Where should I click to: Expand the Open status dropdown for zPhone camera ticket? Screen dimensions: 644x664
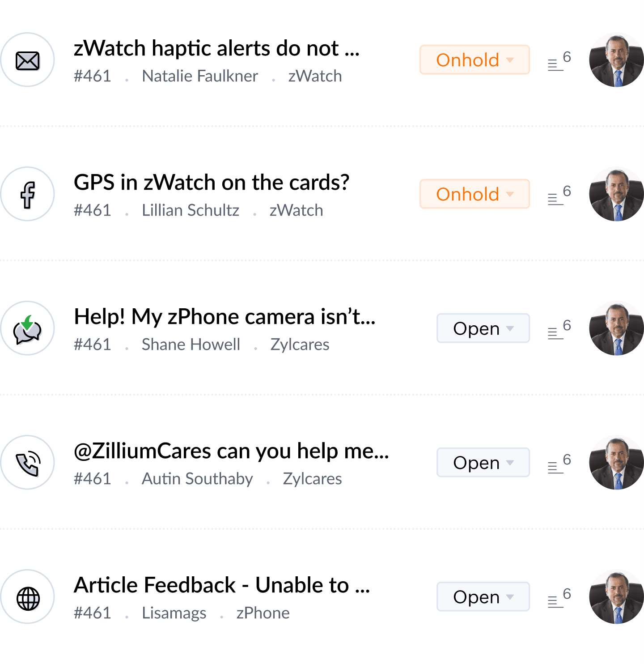483,328
